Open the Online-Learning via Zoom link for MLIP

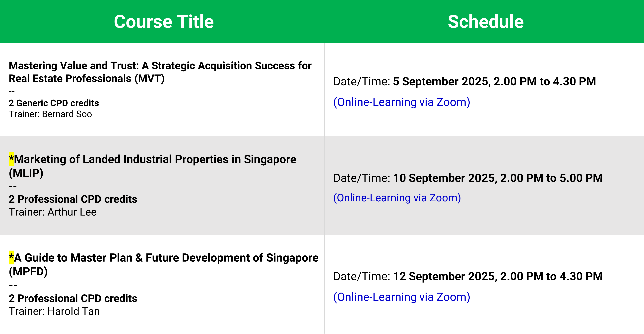(x=397, y=198)
